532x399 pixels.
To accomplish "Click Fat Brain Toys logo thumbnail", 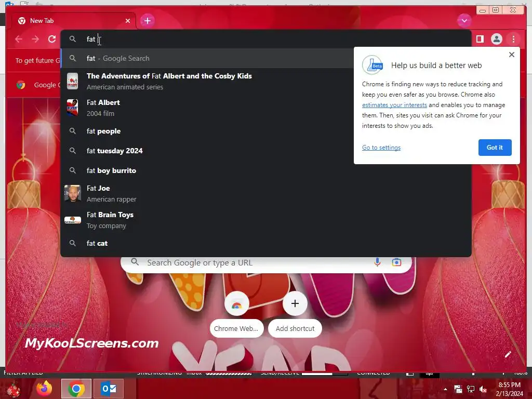I will click(x=73, y=220).
